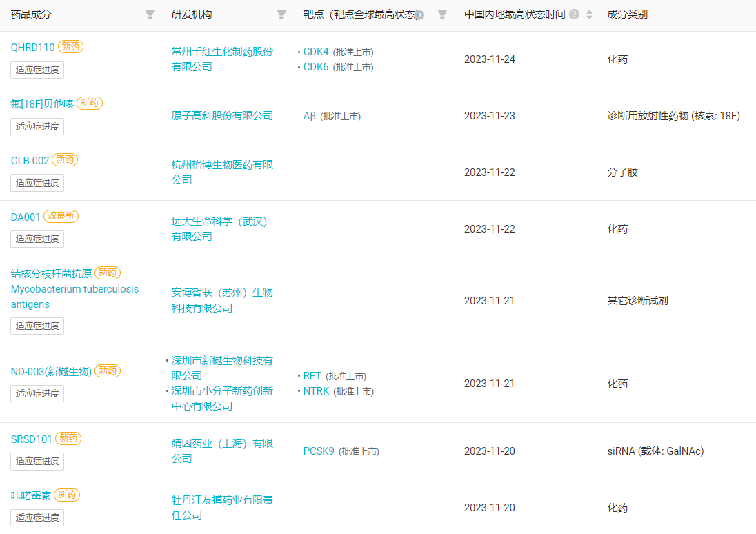The height and width of the screenshot is (534, 756).
Task: Open the filter for 靶点 column
Action: pyautogui.click(x=442, y=14)
